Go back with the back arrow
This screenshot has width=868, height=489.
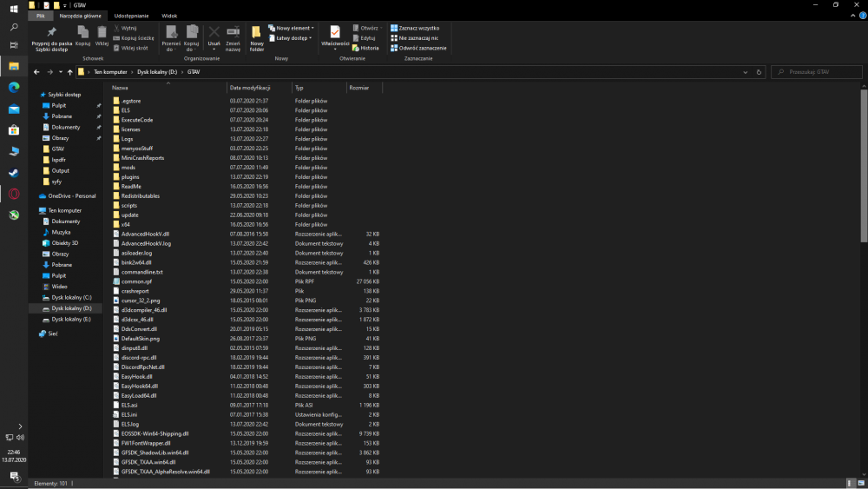point(36,72)
